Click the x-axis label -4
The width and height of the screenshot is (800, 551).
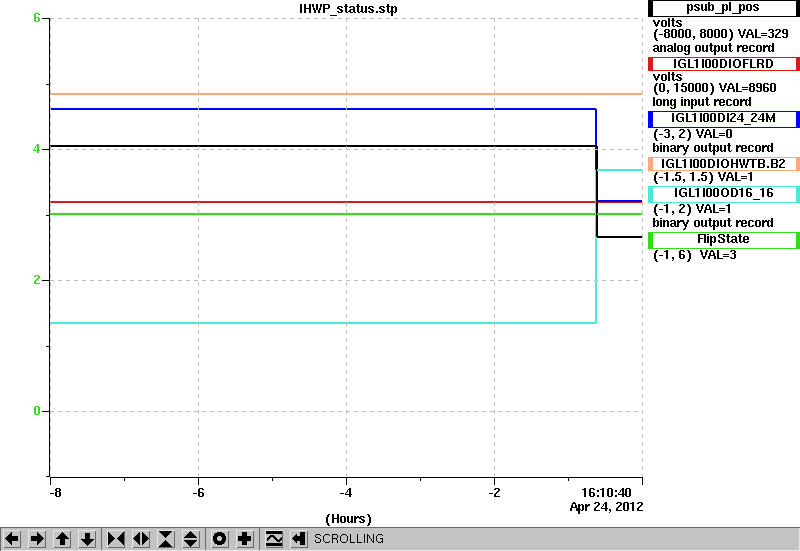click(346, 493)
